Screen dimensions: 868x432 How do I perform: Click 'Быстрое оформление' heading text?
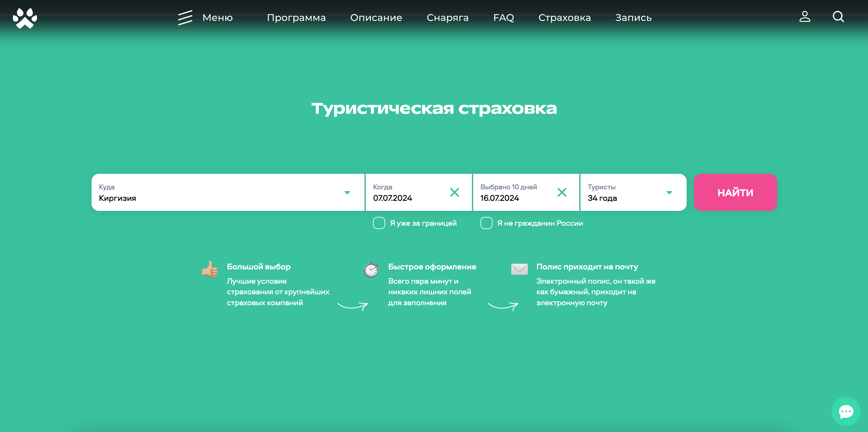(x=432, y=267)
